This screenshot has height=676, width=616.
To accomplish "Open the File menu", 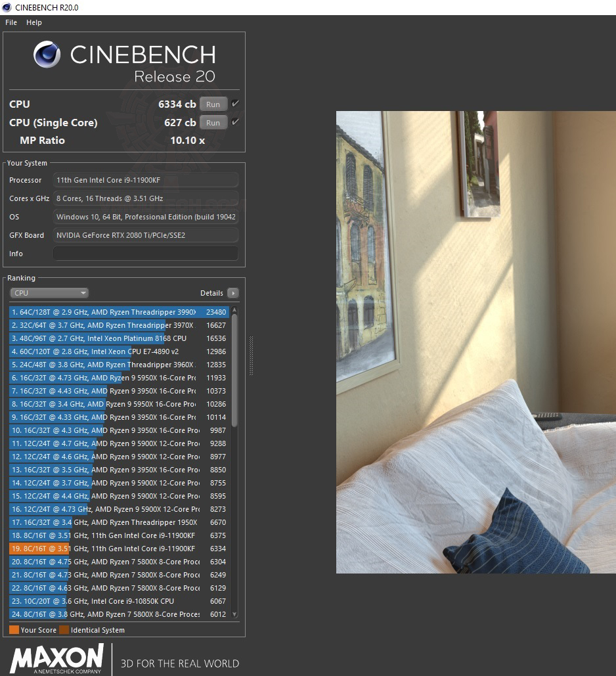I will (x=11, y=22).
